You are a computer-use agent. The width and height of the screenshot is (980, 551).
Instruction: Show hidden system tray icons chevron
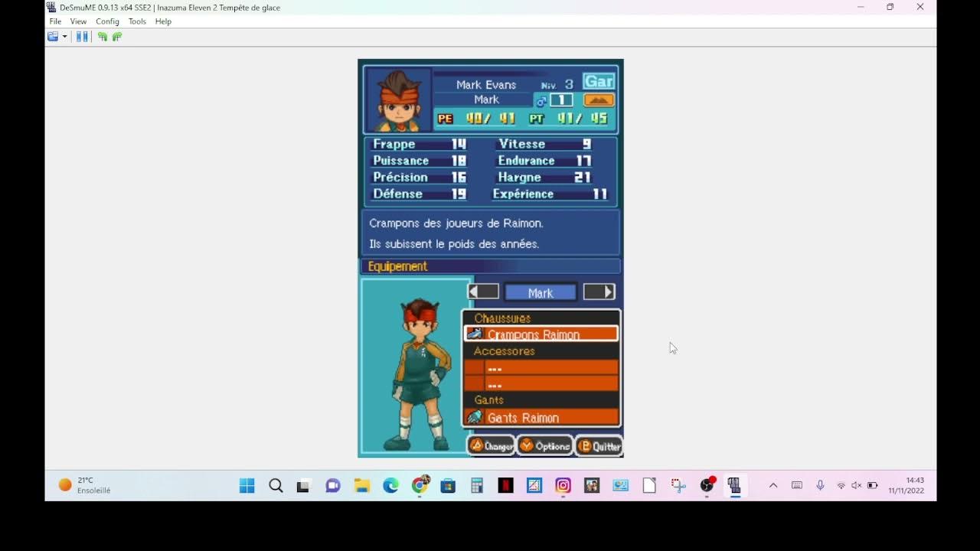pos(773,485)
